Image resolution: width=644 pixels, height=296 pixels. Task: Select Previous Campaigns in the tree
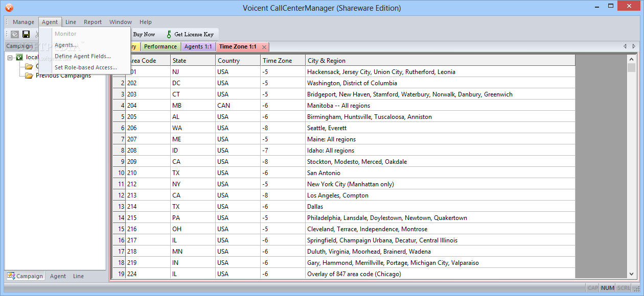click(x=63, y=76)
